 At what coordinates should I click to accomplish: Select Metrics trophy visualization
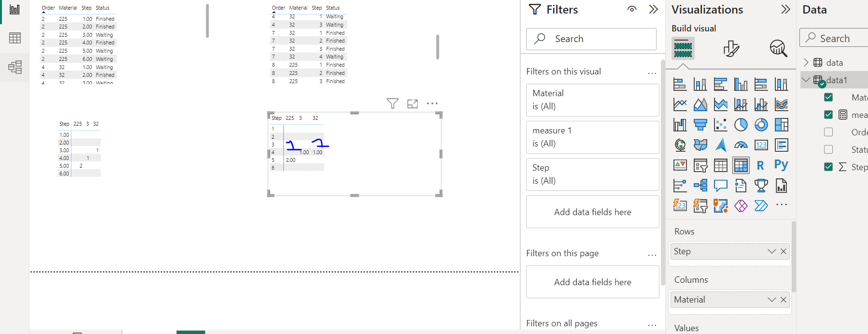761,186
